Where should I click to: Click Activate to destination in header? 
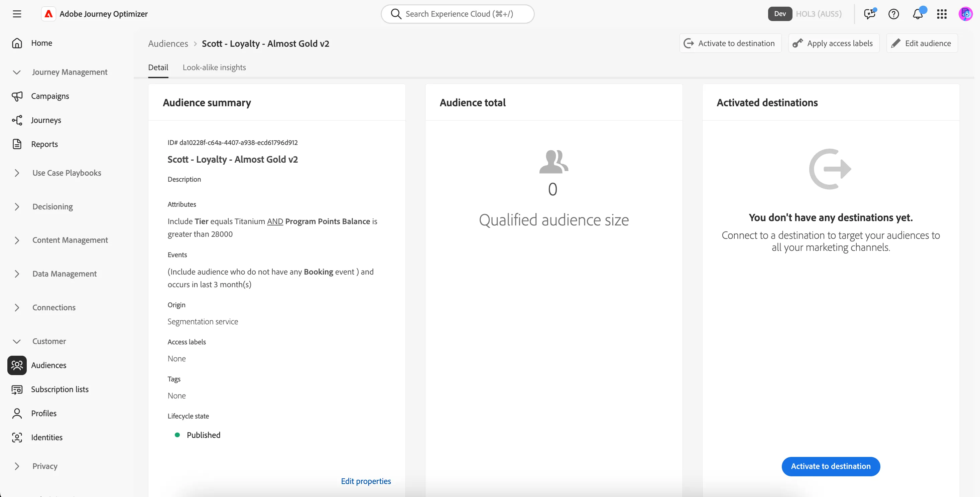click(730, 43)
